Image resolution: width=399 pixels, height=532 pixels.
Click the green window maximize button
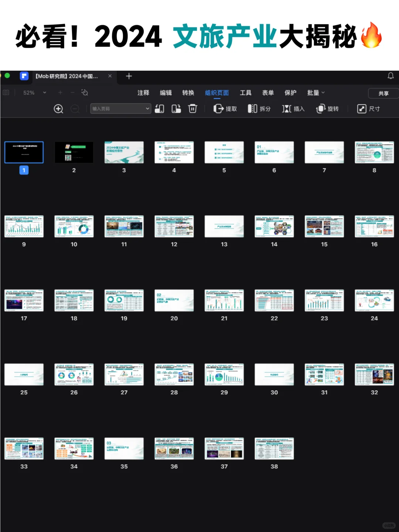pyautogui.click(x=7, y=75)
